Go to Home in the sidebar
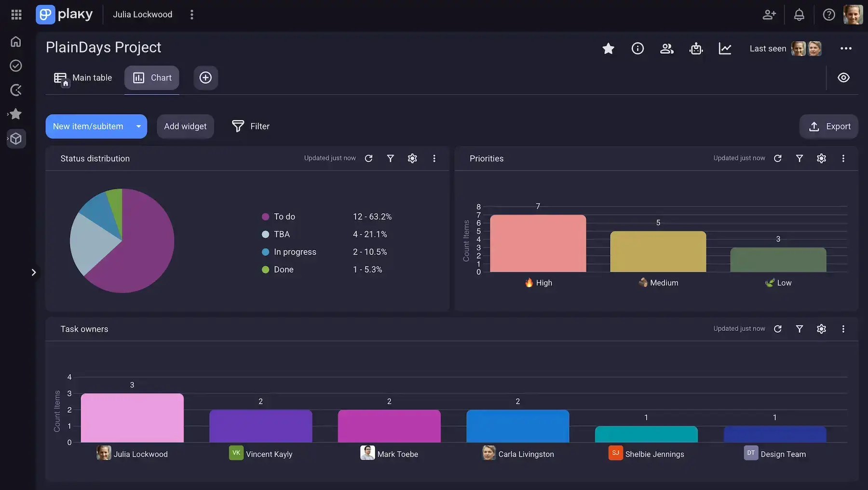 click(16, 41)
